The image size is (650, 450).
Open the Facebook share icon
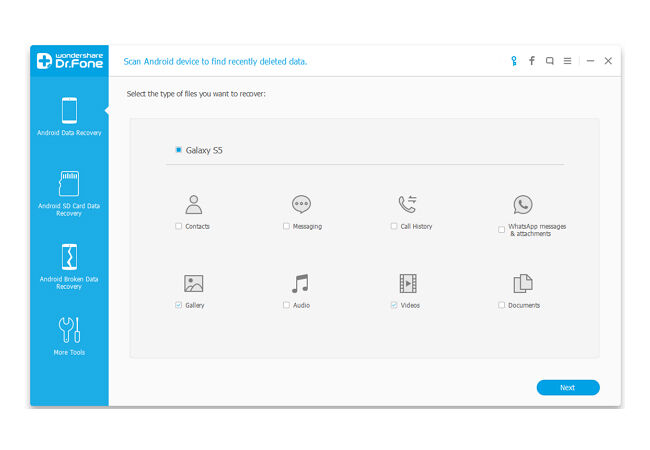[x=532, y=61]
